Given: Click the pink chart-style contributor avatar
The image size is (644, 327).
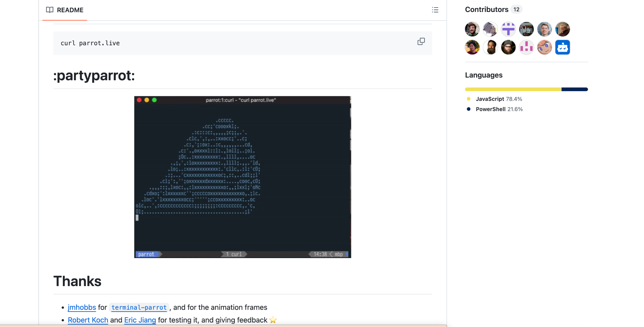Looking at the screenshot, I should 526,47.
